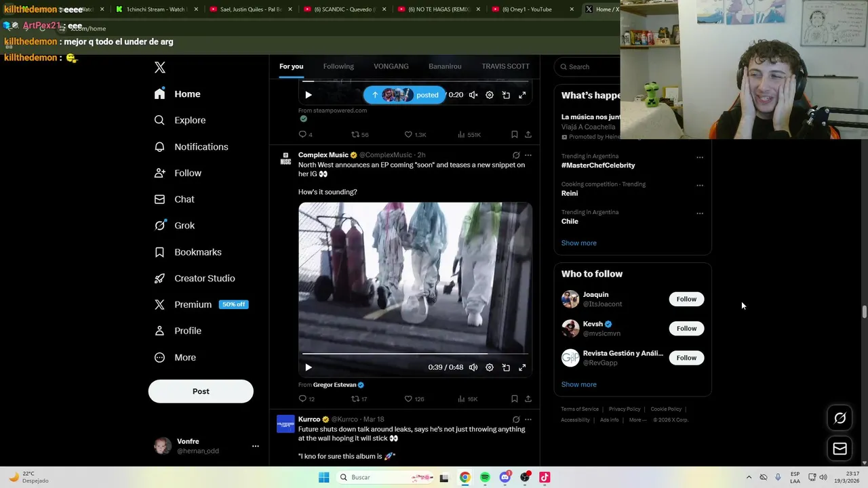Share the Complex Music post
The image size is (868, 488).
click(528, 399)
